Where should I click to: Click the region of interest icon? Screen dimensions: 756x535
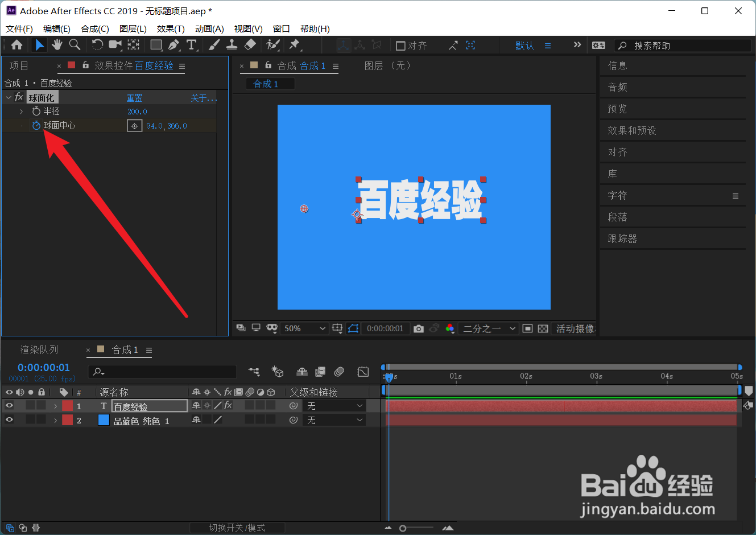(x=527, y=328)
